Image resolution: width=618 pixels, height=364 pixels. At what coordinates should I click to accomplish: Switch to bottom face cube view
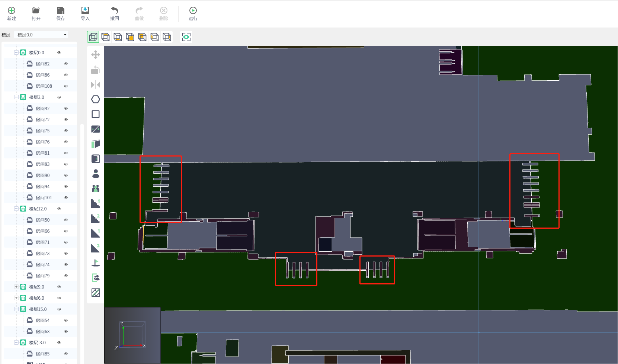pyautogui.click(x=118, y=37)
